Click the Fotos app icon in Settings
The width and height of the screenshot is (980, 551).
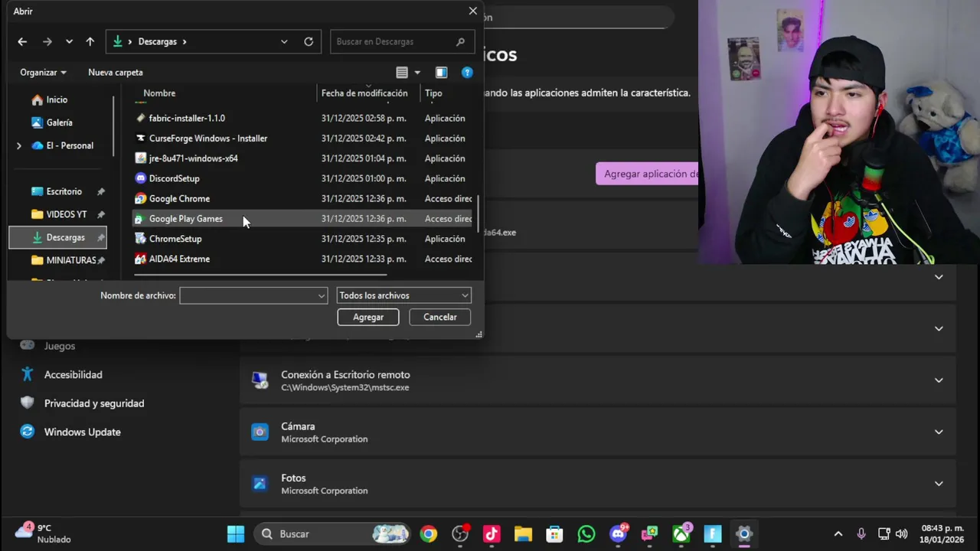[x=260, y=484]
